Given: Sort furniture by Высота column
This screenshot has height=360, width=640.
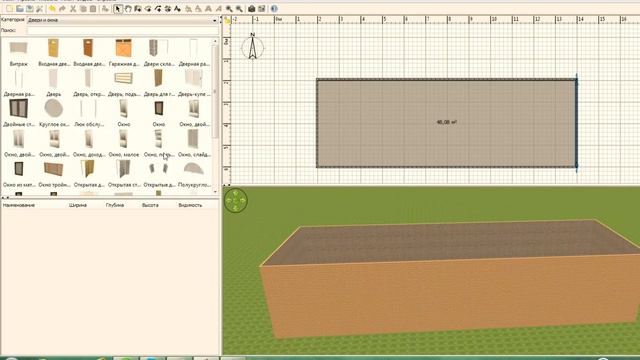Looking at the screenshot, I should coord(150,205).
